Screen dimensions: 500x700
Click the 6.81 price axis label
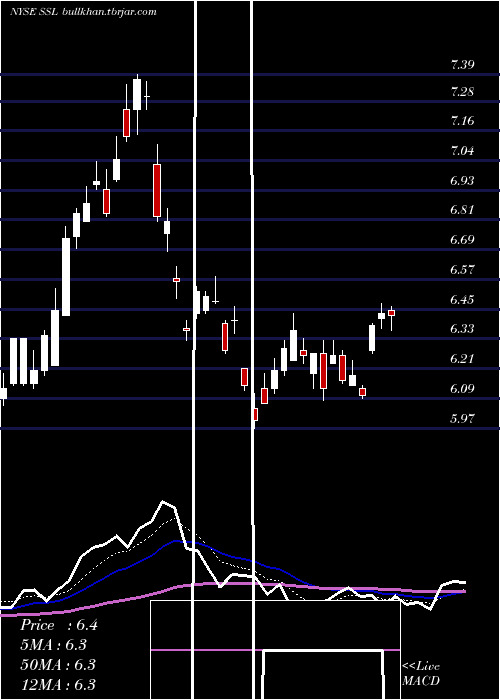462,210
